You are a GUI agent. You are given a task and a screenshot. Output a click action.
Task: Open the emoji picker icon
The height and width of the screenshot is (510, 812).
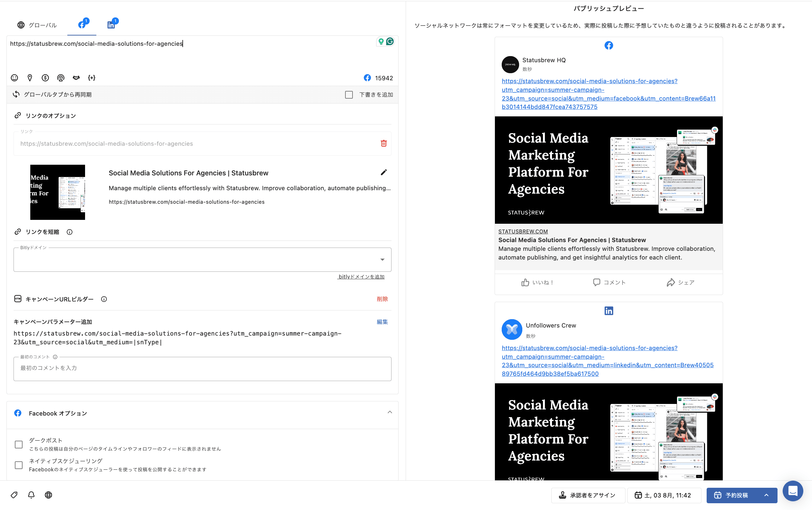coord(14,78)
